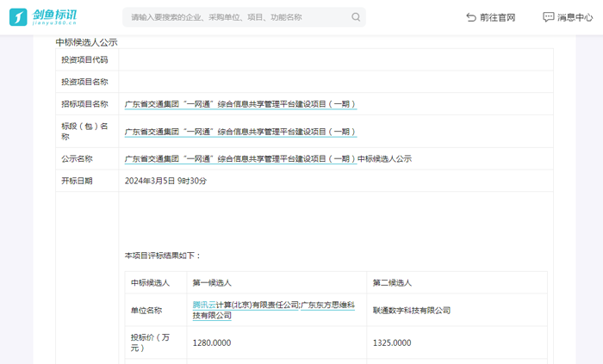Select row label 单位名称
The image size is (603, 364).
[x=146, y=311]
